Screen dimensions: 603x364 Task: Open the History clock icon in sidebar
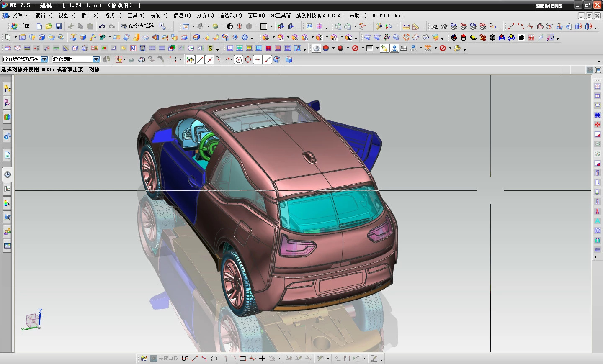(x=7, y=174)
